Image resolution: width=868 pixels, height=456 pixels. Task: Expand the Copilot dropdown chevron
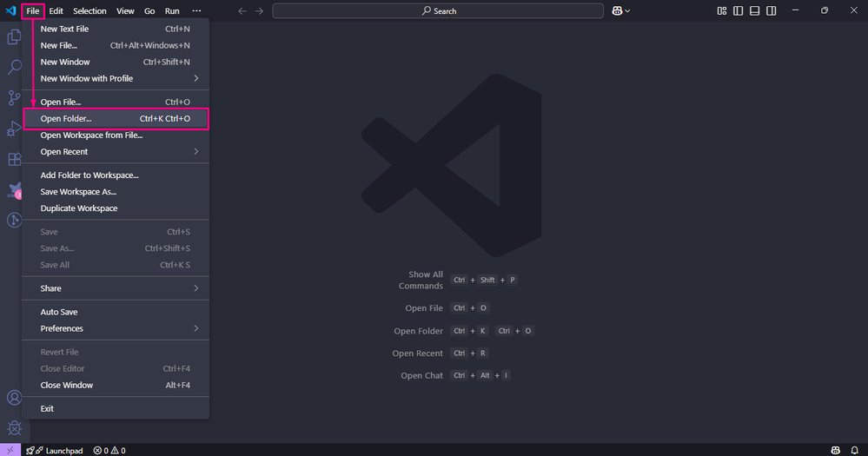tap(627, 11)
